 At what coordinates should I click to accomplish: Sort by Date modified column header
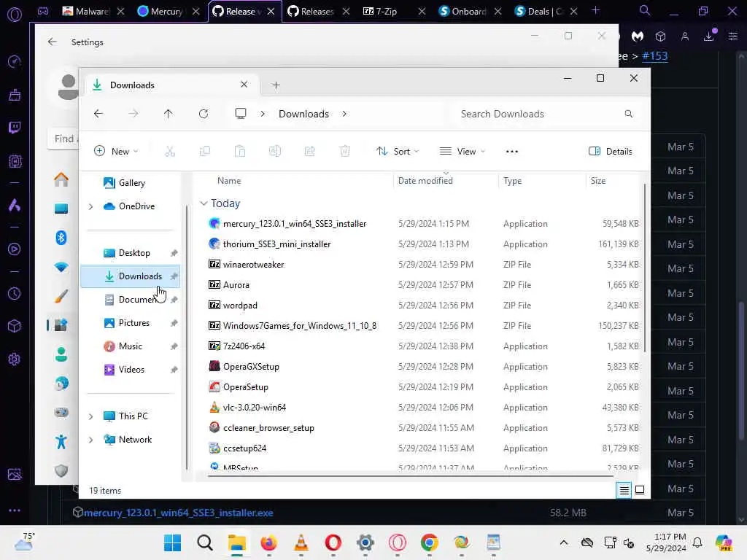pyautogui.click(x=425, y=181)
